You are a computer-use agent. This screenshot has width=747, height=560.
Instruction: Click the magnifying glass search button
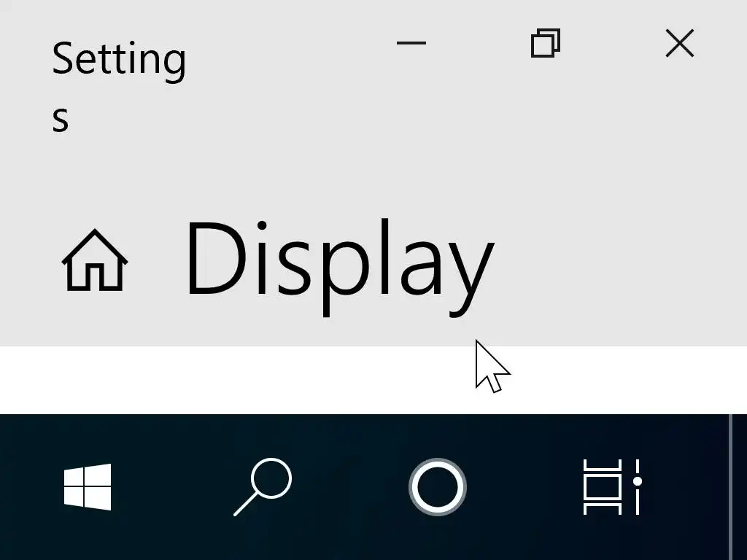tap(263, 486)
